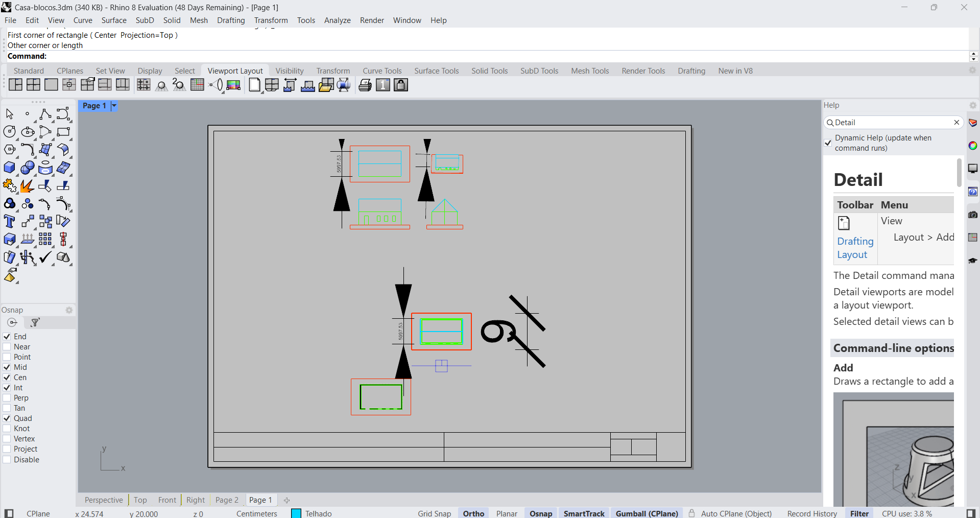The width and height of the screenshot is (980, 518).
Task: Click the Print icon in toolbar
Action: coord(365,85)
